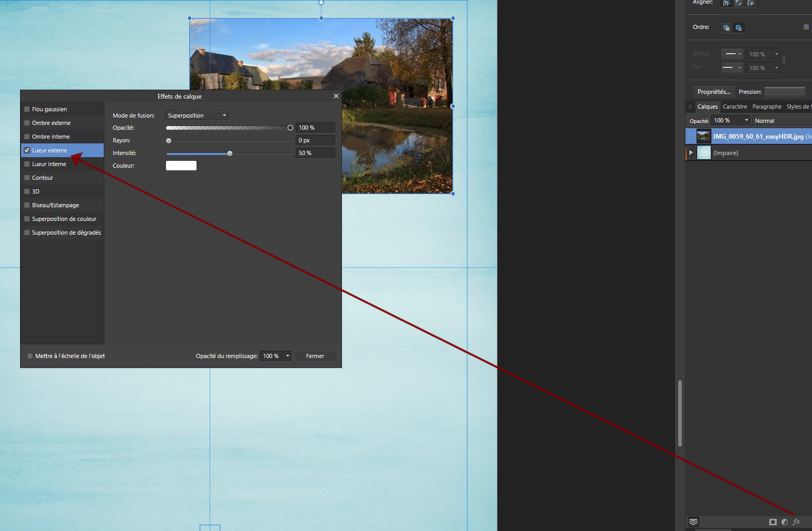Viewport: 812px width, 531px height.
Task: Click the Intensité slider handle
Action: coord(230,153)
